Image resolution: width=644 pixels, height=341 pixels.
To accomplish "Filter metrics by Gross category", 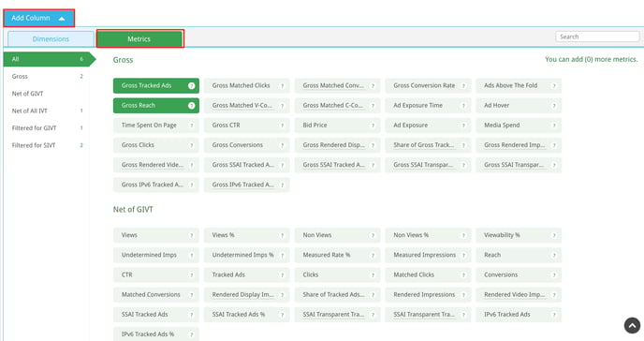I will coord(47,77).
